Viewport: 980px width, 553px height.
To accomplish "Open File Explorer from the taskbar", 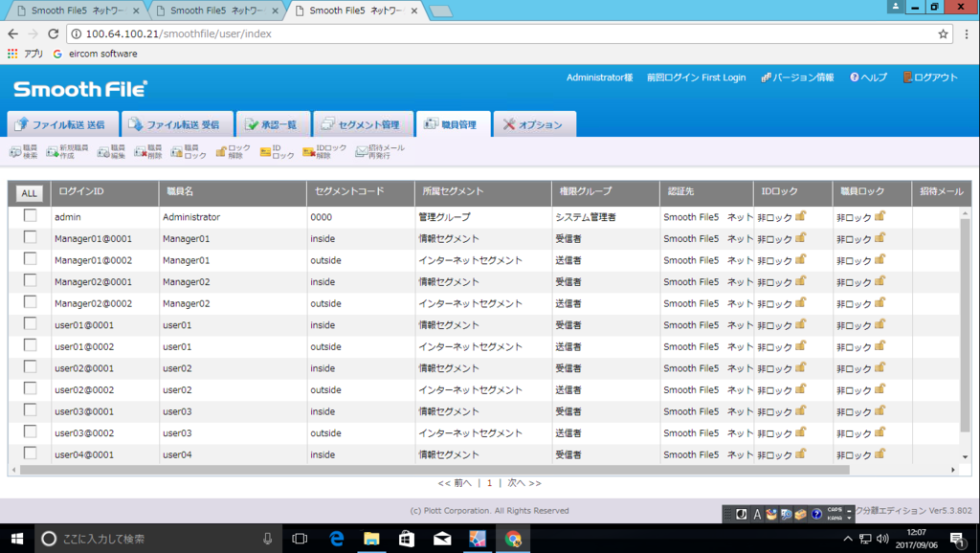I will (x=371, y=539).
